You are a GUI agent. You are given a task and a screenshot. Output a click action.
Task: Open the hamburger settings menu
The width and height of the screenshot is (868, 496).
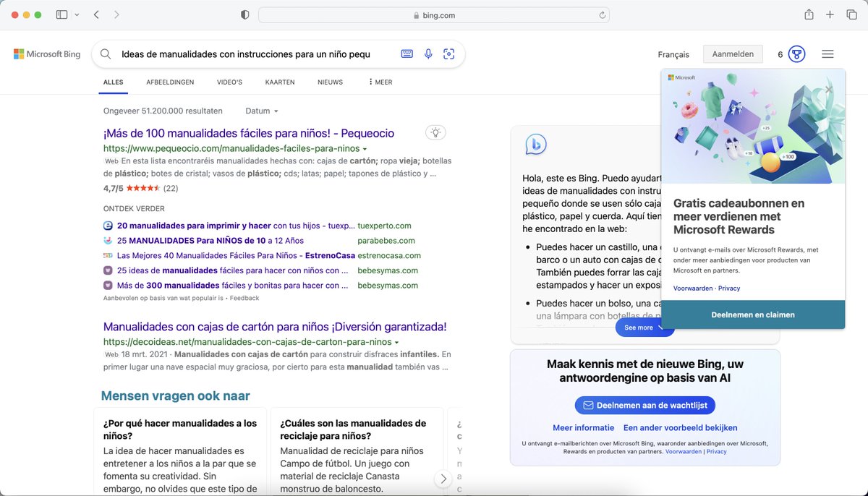(827, 54)
